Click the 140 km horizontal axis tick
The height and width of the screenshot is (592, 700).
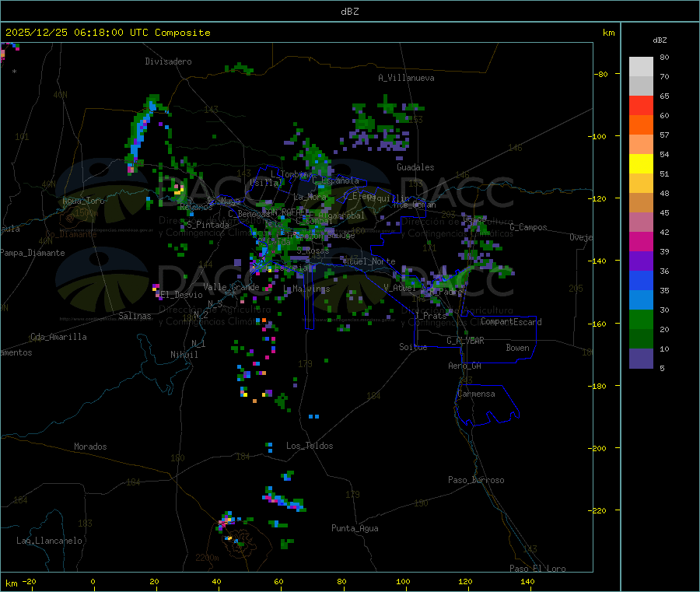click(527, 581)
